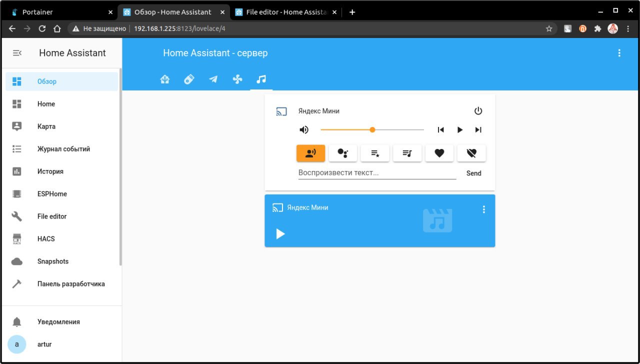640x364 pixels.
Task: Close the File editor browser tab
Action: pyautogui.click(x=334, y=12)
